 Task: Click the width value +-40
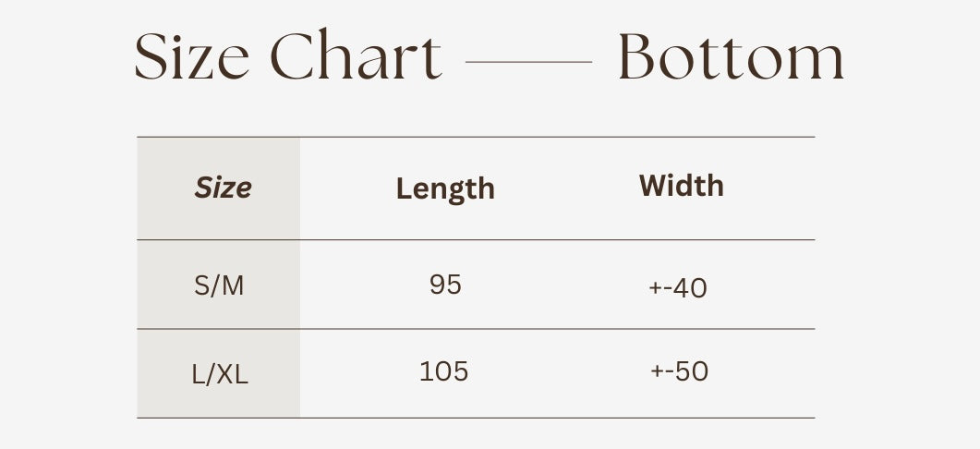pos(678,288)
